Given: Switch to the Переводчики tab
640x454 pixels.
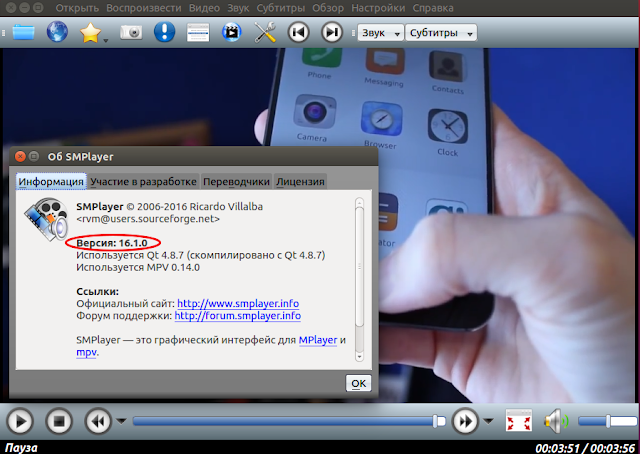Looking at the screenshot, I should coord(236,182).
